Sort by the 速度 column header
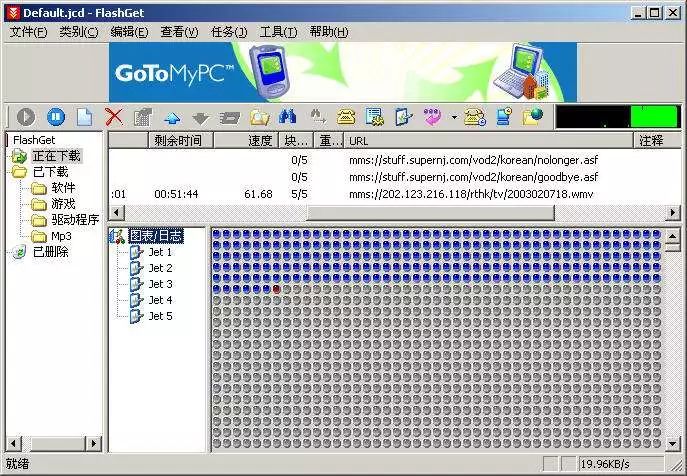Screen dimensions: 687x476 pyautogui.click(x=246, y=141)
